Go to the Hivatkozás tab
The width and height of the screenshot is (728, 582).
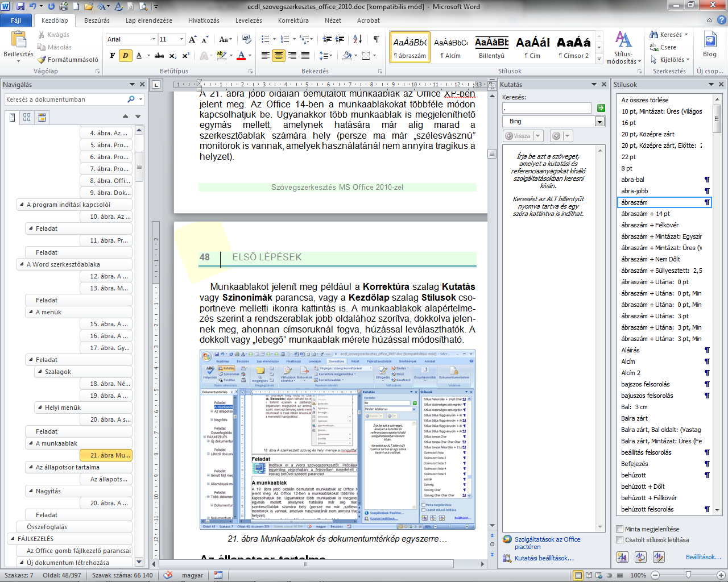pos(204,20)
